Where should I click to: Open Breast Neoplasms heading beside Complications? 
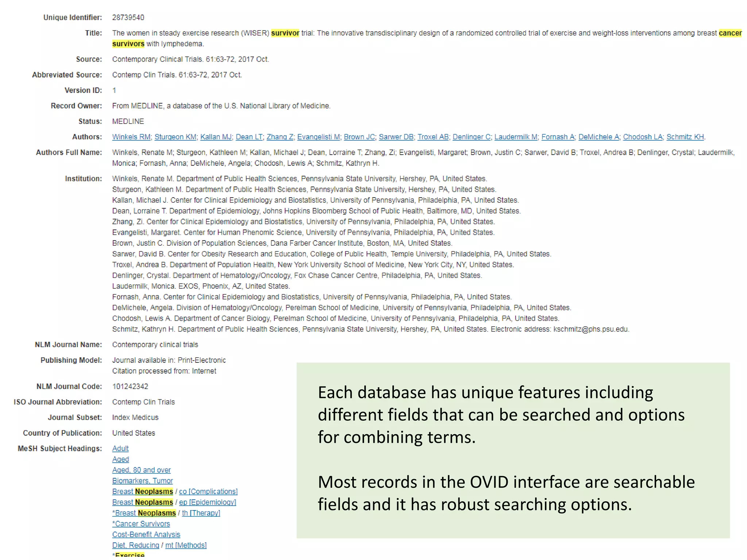(143, 491)
